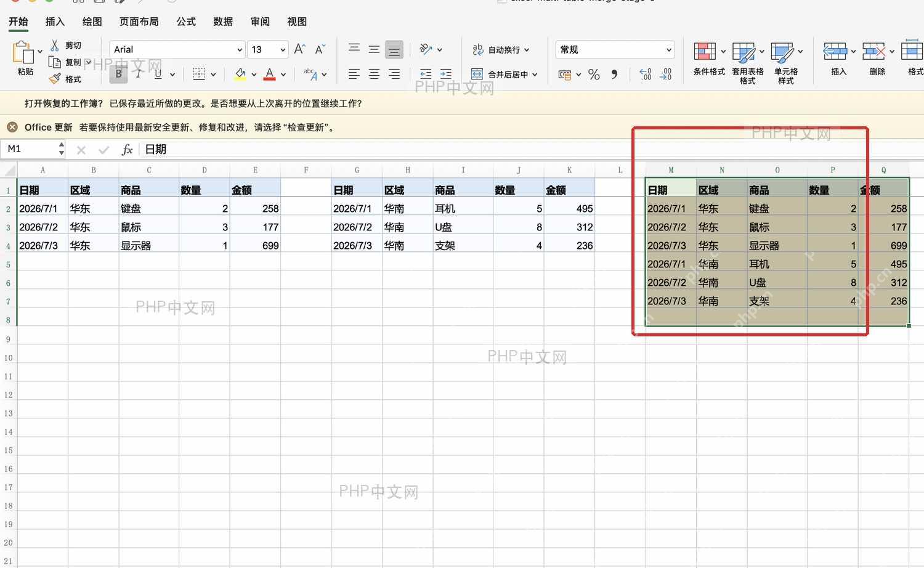Click the accounting currency format icon

point(564,75)
